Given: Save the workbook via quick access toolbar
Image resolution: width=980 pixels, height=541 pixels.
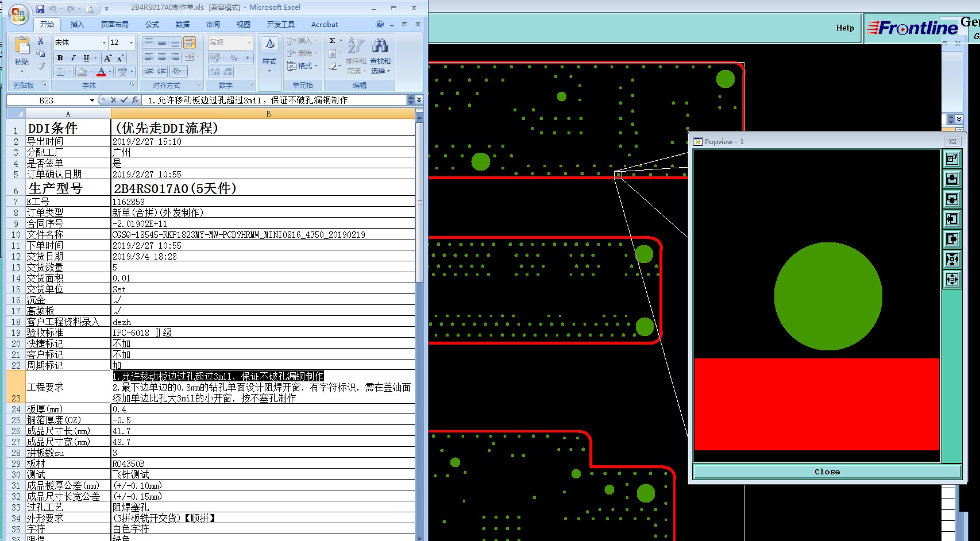Looking at the screenshot, I should tap(40, 9).
